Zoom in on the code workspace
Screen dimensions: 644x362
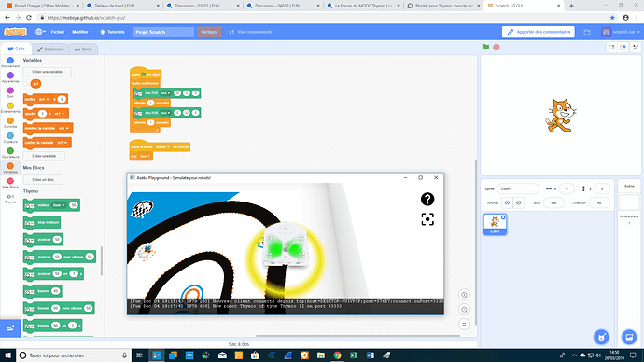[464, 295]
